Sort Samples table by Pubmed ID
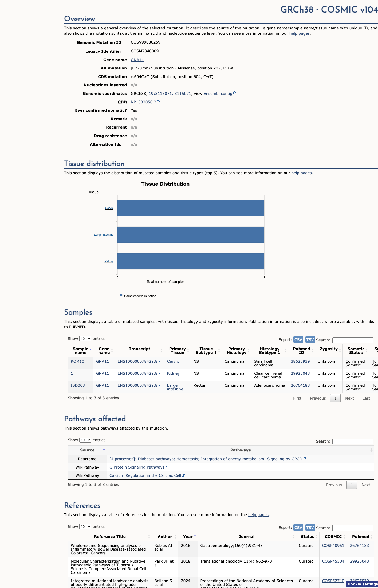Screen dimensions: 378x588 pyautogui.click(x=301, y=351)
